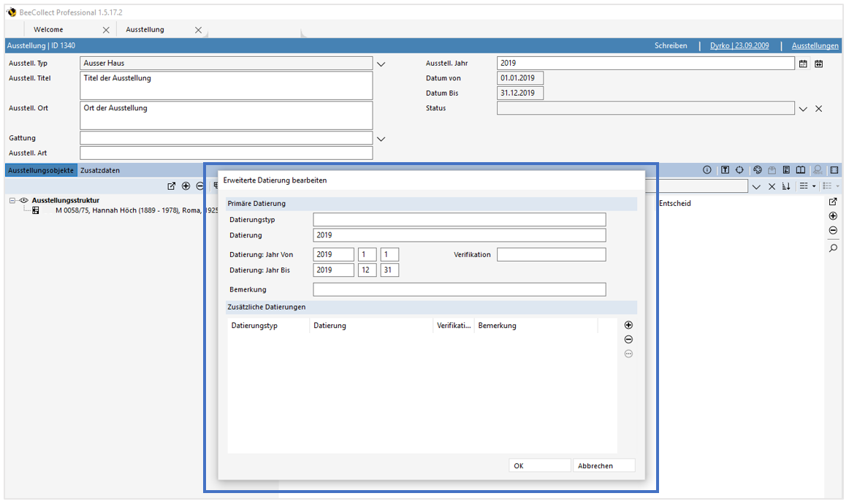Click the sort order icon in filter bar
Image resolution: width=849 pixels, height=504 pixels.
pos(786,187)
